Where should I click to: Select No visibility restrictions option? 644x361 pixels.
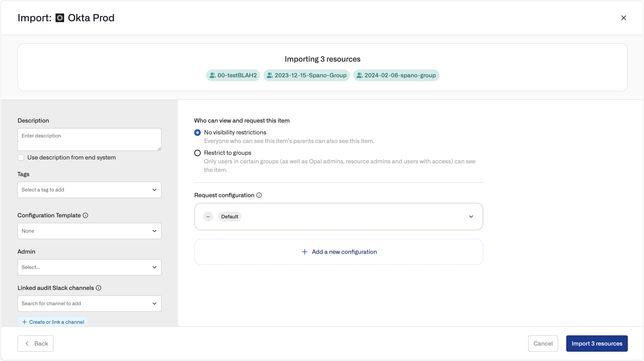point(197,133)
